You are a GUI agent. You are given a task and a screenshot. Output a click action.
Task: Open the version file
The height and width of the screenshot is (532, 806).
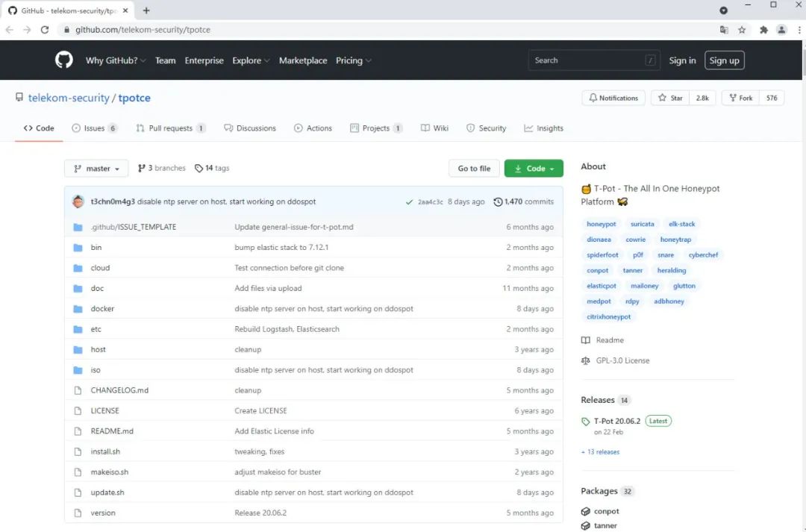pyautogui.click(x=103, y=513)
